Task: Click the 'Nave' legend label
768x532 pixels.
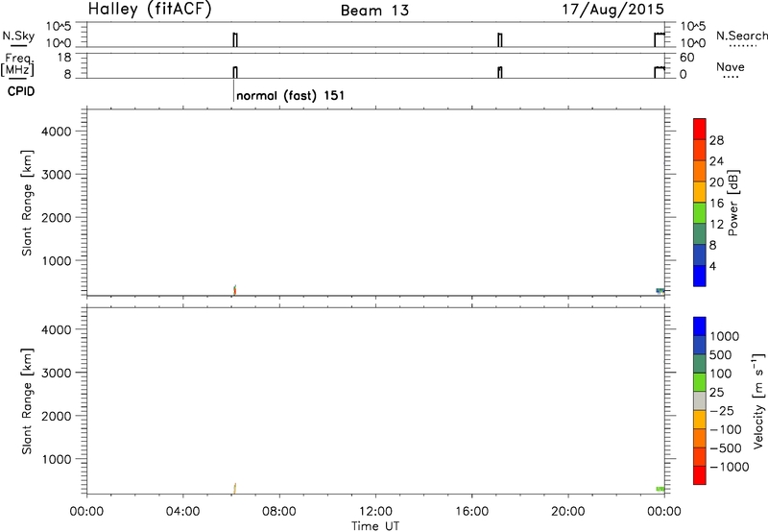Action: tap(731, 67)
